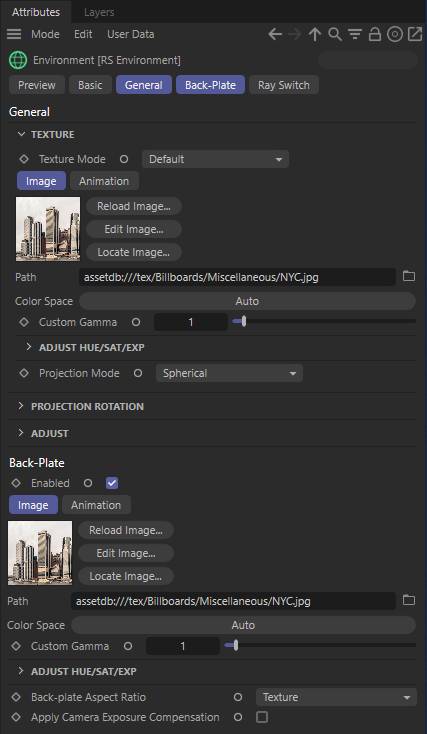Uncheck the Back-Plate Enabled checkbox
Image resolution: width=427 pixels, height=734 pixels.
coord(112,483)
